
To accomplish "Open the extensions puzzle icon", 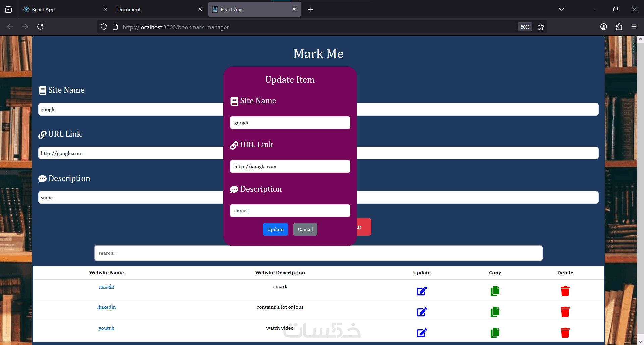I will pyautogui.click(x=619, y=27).
